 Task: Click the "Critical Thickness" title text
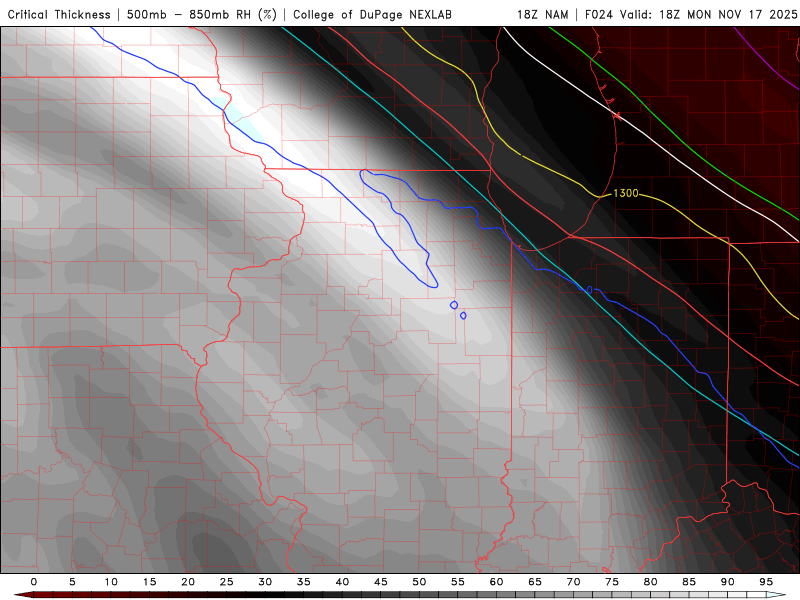[x=59, y=14]
